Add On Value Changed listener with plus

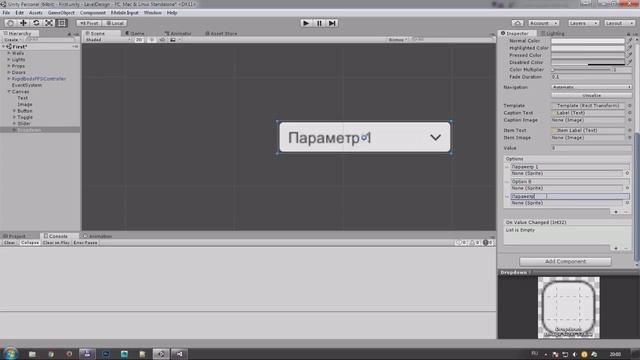tap(616, 248)
